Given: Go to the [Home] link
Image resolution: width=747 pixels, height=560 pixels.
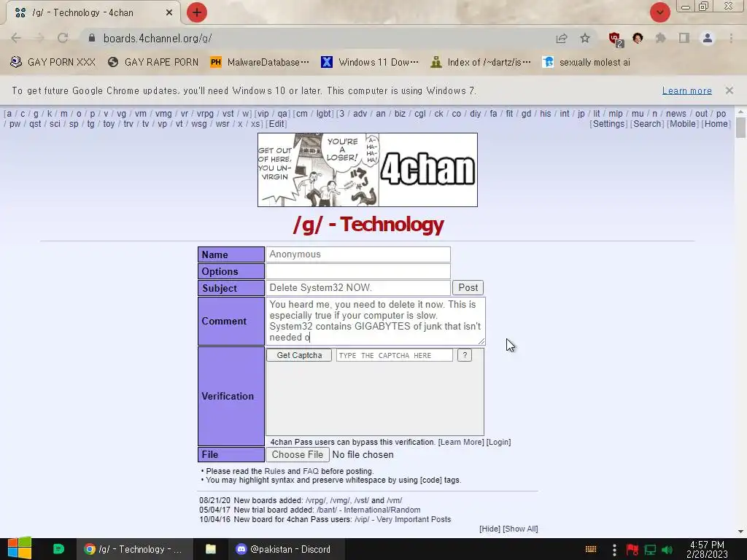Looking at the screenshot, I should pos(716,124).
